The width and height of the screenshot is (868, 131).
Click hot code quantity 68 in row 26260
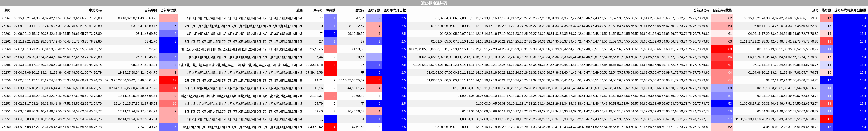click(x=722, y=49)
